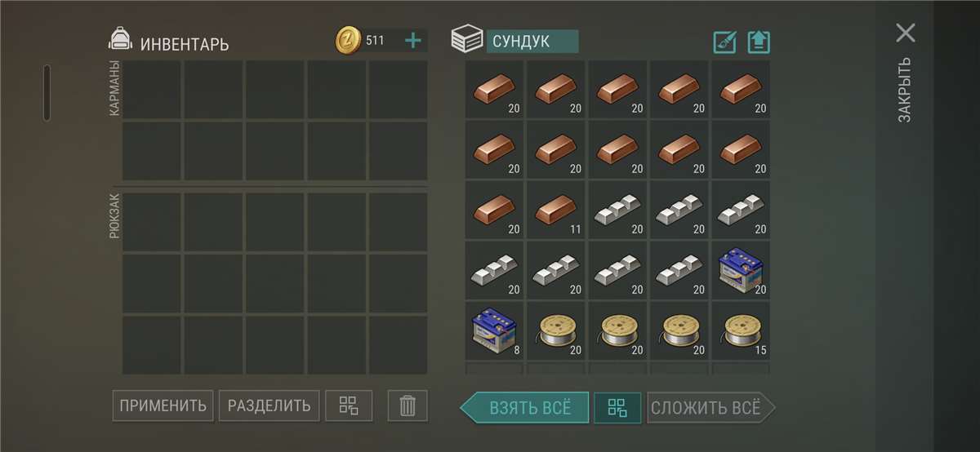Select the wire spool stack of 15

[741, 330]
